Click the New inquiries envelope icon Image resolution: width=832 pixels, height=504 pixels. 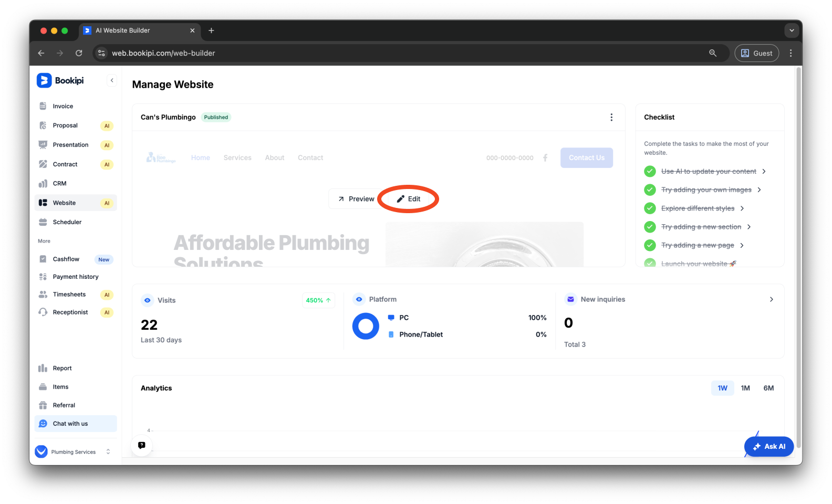570,299
